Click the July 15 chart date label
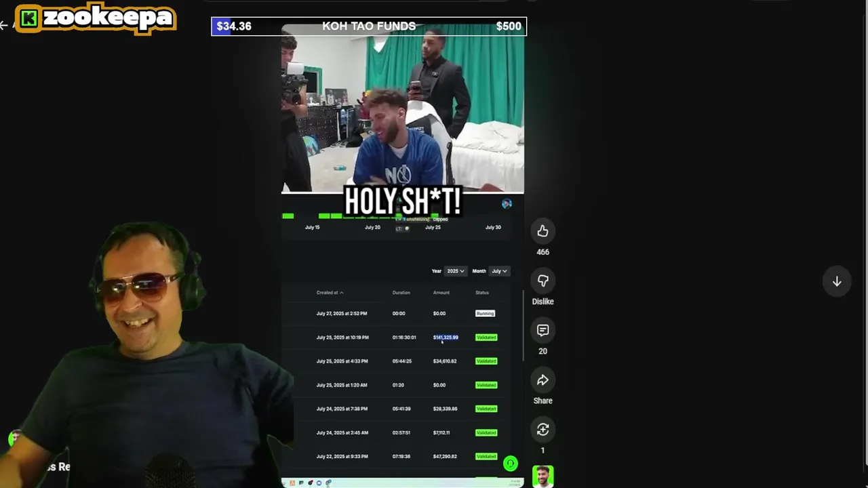The image size is (868, 488). [x=312, y=227]
